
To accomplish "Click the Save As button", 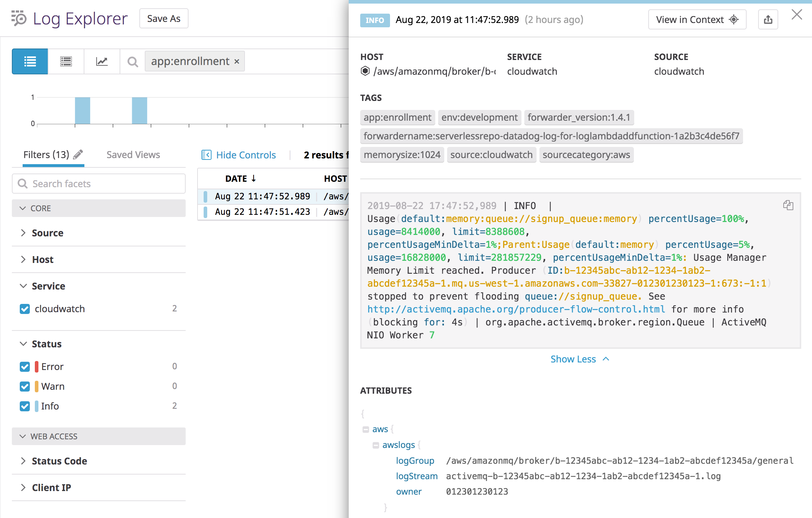I will [x=164, y=18].
